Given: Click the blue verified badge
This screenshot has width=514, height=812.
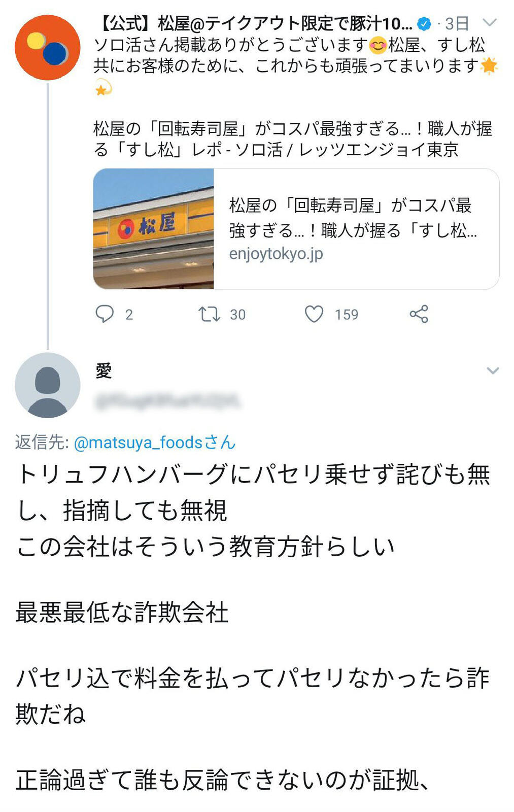Looking at the screenshot, I should click(424, 23).
